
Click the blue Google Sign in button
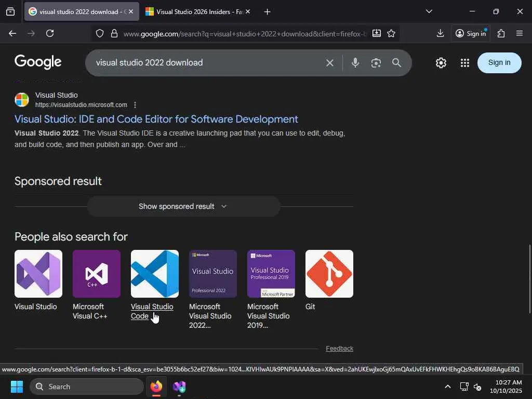499,63
